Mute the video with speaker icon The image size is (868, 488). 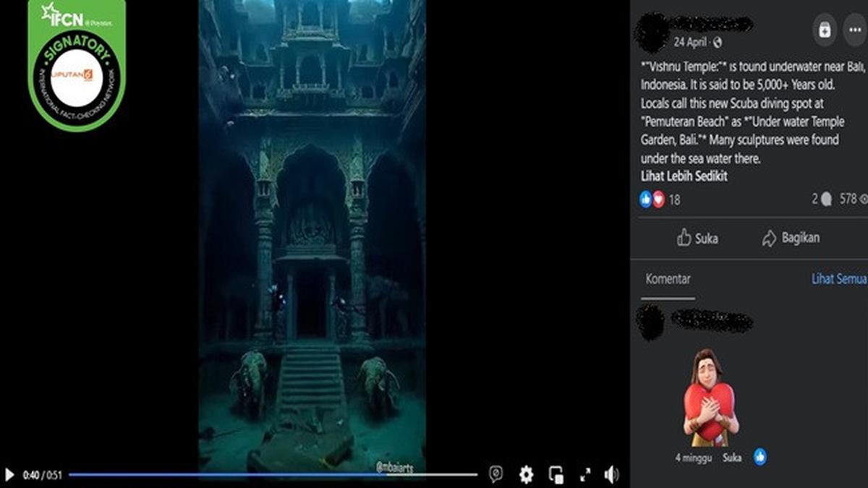[612, 475]
